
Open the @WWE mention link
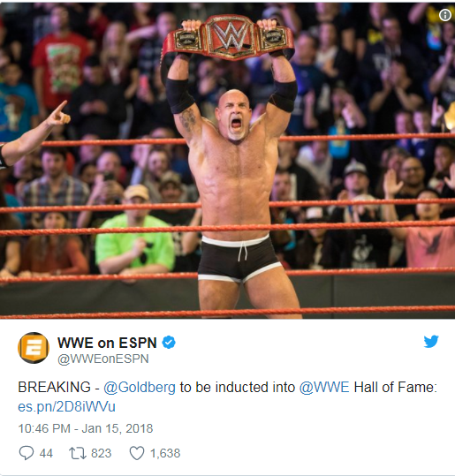click(324, 388)
